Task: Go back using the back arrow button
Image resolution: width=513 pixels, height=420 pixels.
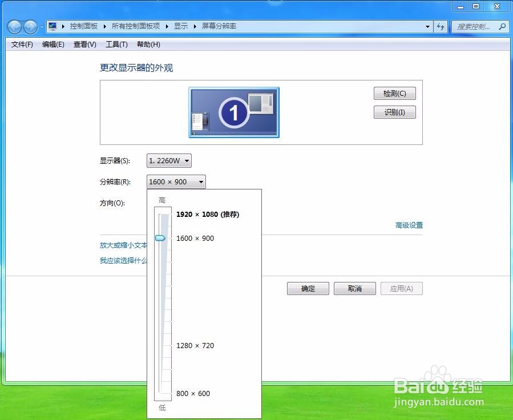Action: tap(14, 27)
